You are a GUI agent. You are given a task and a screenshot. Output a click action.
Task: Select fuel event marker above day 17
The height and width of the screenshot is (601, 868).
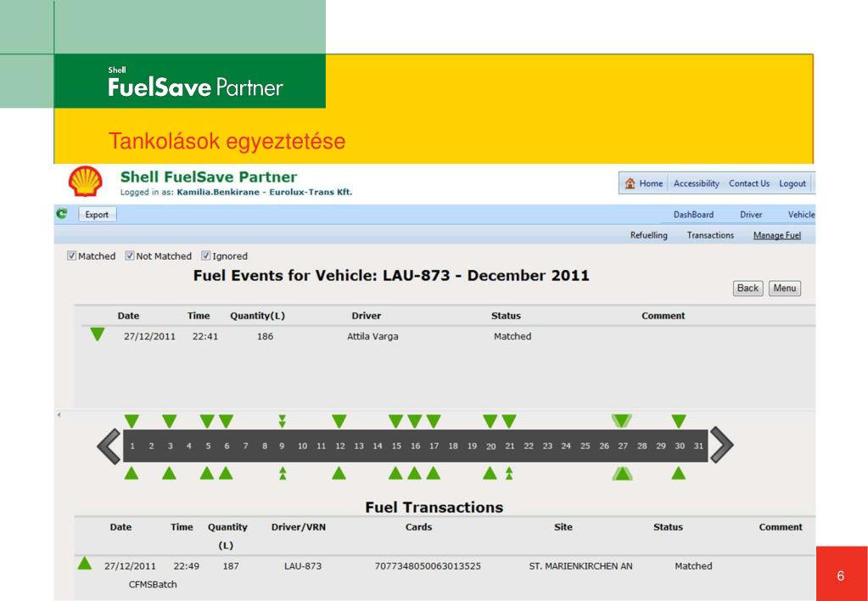click(434, 421)
